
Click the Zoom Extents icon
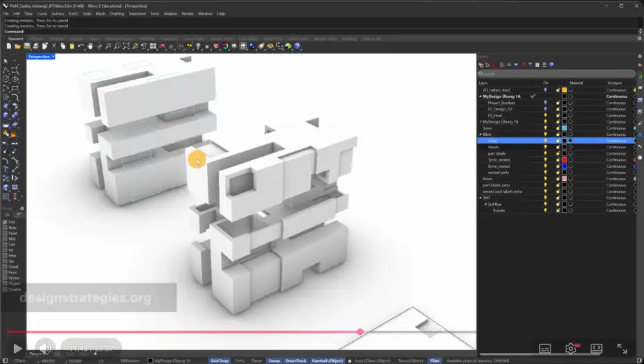(126, 46)
